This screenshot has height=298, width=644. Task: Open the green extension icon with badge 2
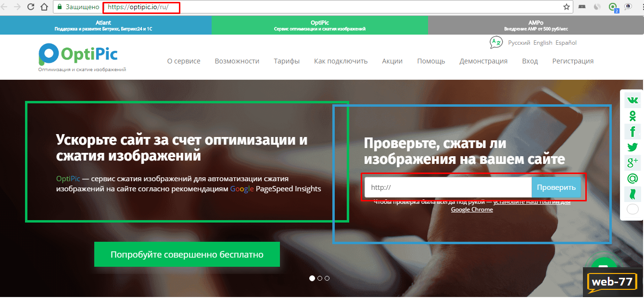(613, 7)
